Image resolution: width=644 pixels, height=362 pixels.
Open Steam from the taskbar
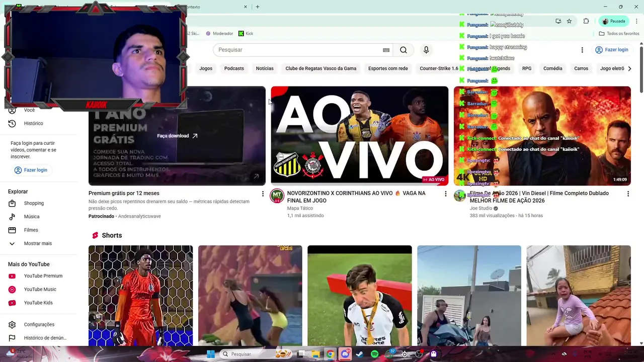click(x=360, y=354)
